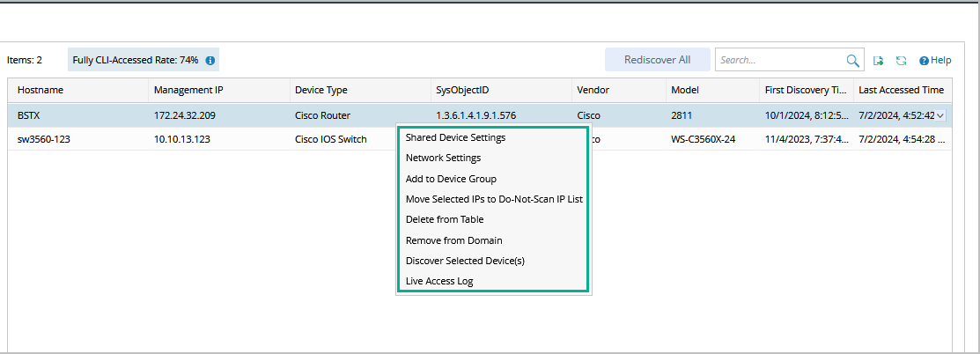The width and height of the screenshot is (980, 354).
Task: Open the BSTX row dropdown arrow
Action: coord(941,115)
